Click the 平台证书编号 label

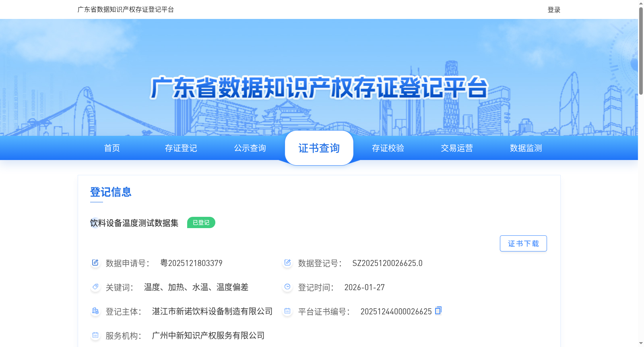(x=324, y=312)
